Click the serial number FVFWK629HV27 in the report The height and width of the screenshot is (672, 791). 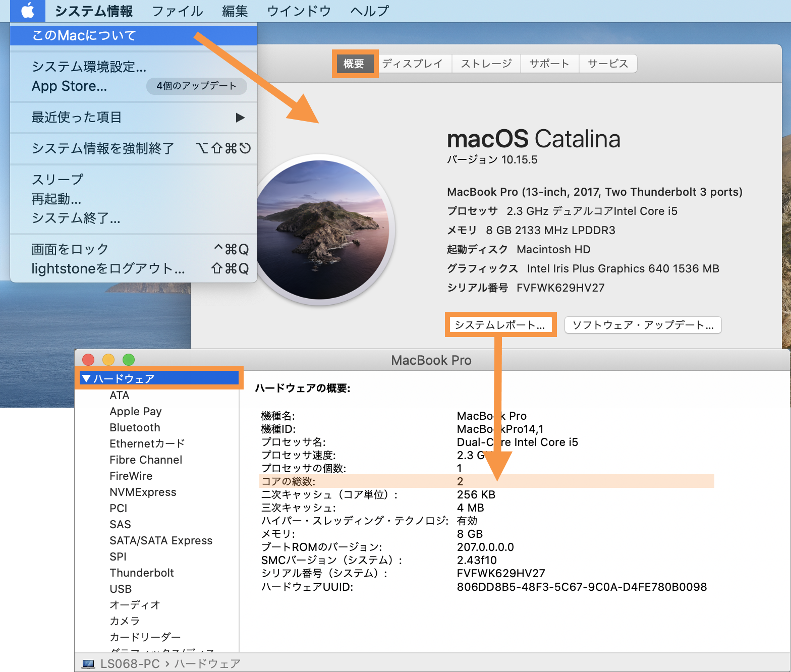(501, 574)
